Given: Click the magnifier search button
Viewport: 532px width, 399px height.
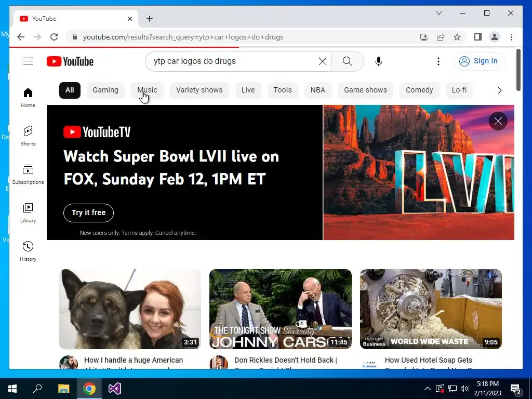Looking at the screenshot, I should (x=347, y=61).
